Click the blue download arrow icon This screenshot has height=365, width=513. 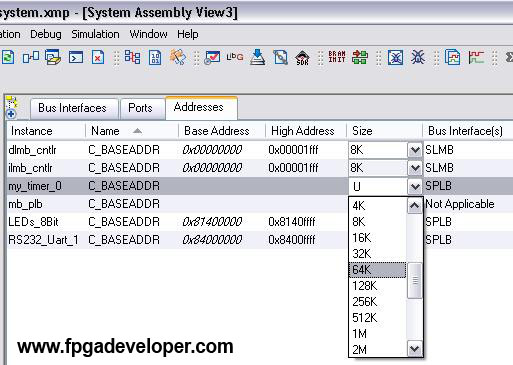(x=258, y=57)
